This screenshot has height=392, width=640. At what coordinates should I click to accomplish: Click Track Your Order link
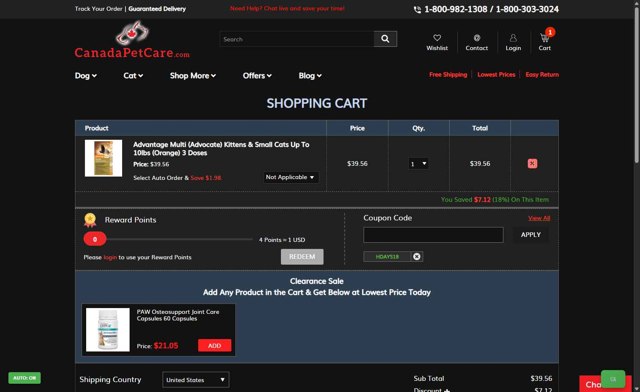98,9
